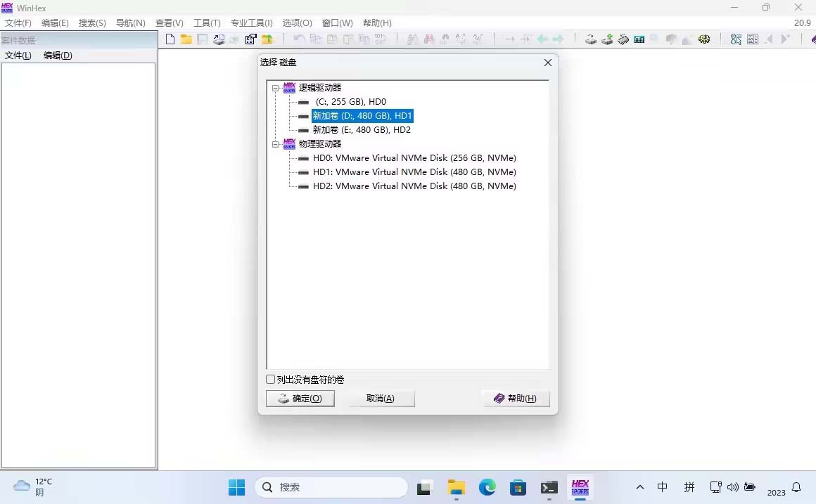The width and height of the screenshot is (816, 504).
Task: Click the Open folder with arrow toolbar icon
Action: [267, 39]
